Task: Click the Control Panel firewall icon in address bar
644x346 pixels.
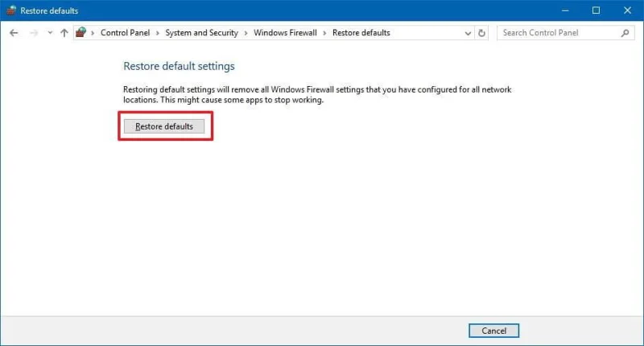Action: point(81,32)
